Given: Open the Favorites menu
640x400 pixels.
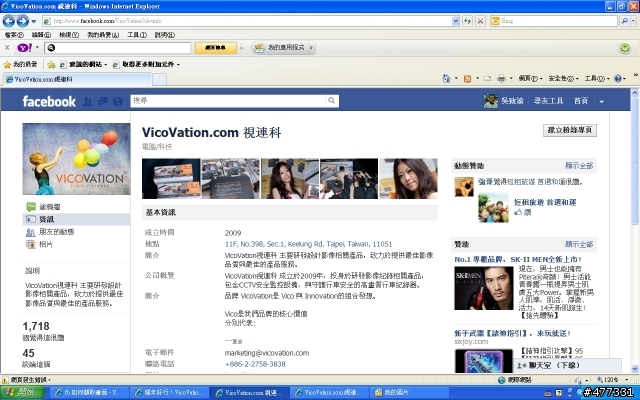Looking at the screenshot, I should tap(103, 35).
